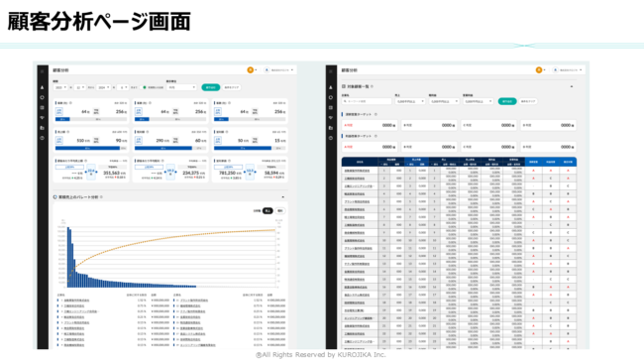Click progress bar on the 50 / 15 card
Viewport: 644px width, 363px height.
coord(250,148)
